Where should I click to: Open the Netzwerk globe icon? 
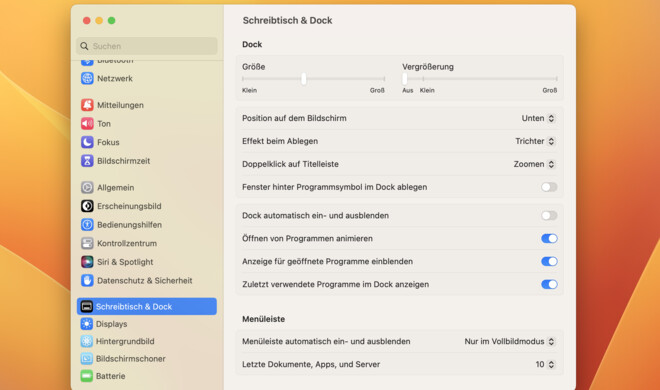pyautogui.click(x=87, y=78)
